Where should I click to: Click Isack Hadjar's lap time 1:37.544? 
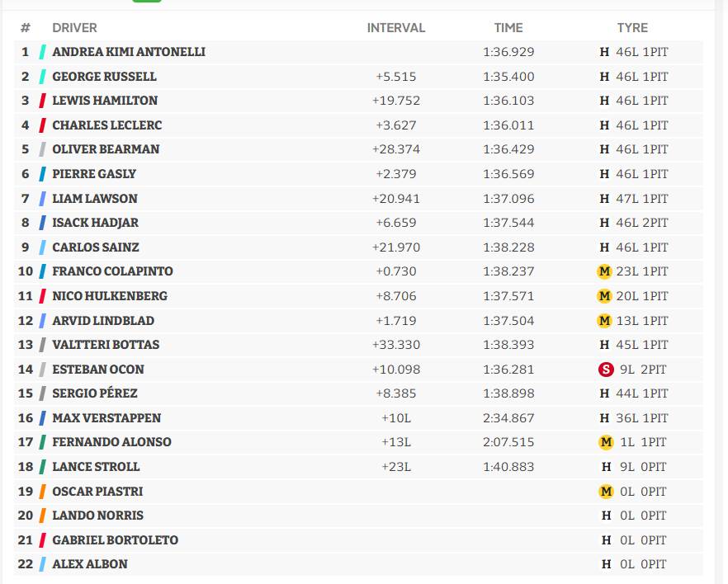pos(508,223)
